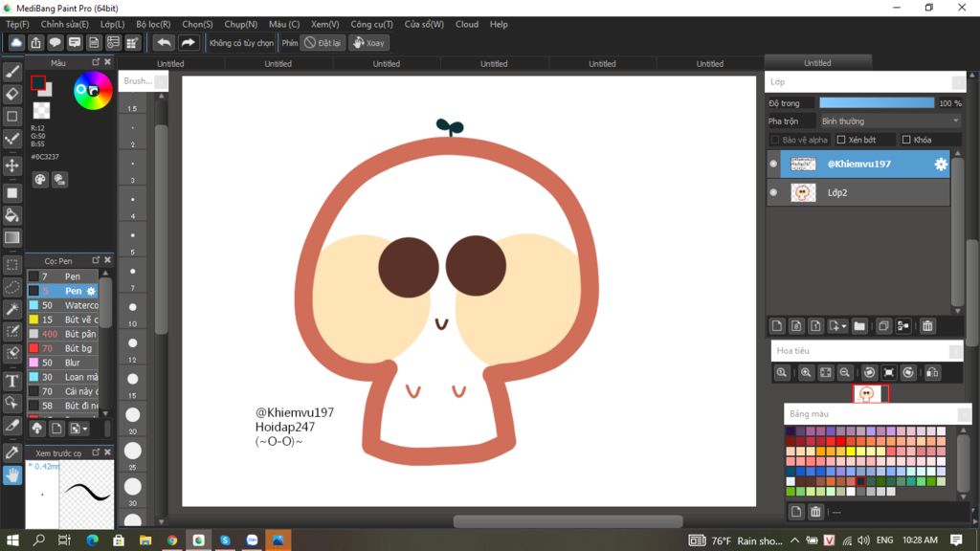Open the Tệp(F) menu
This screenshot has width=980, height=551.
[17, 24]
